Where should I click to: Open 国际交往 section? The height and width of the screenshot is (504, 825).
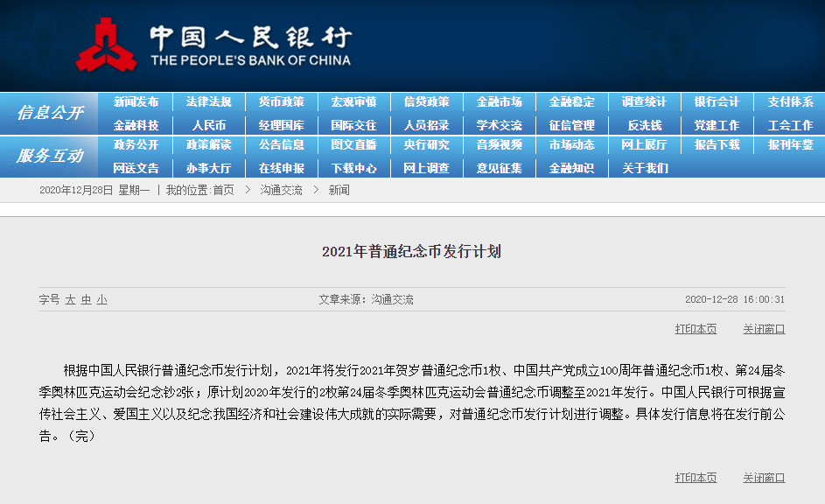(353, 125)
